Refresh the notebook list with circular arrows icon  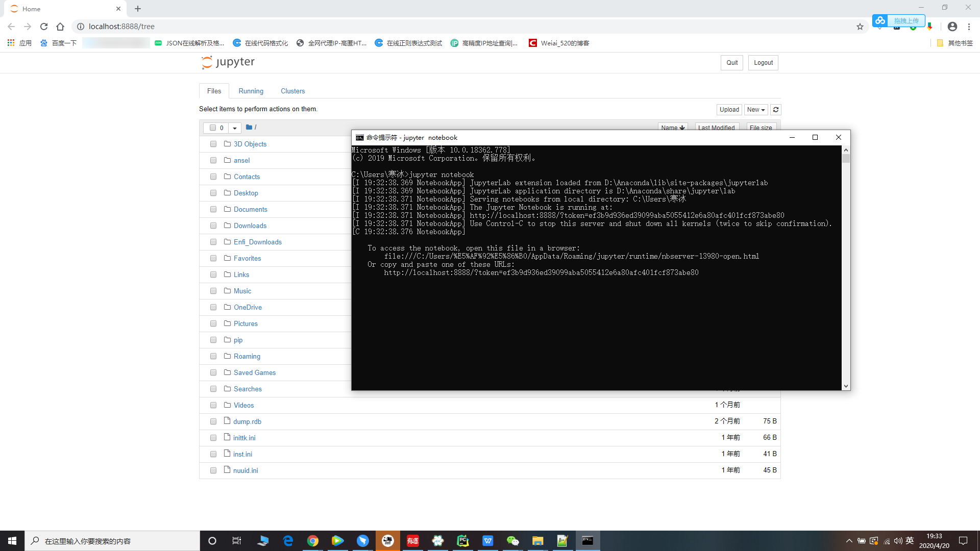point(775,109)
